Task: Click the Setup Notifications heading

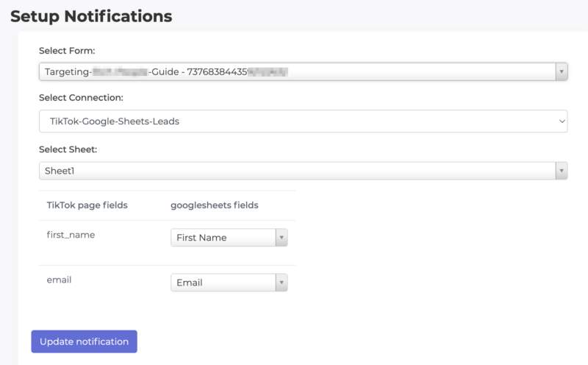Action: click(x=91, y=15)
